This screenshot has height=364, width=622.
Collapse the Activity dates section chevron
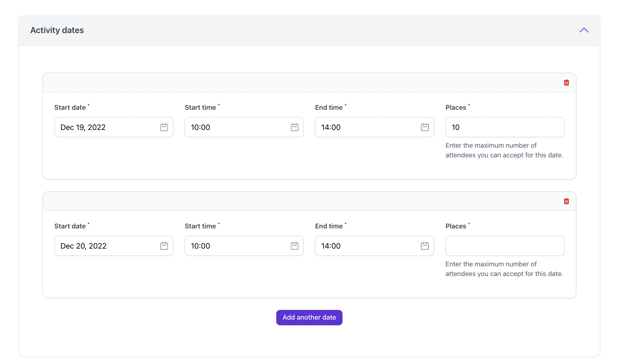tap(584, 30)
